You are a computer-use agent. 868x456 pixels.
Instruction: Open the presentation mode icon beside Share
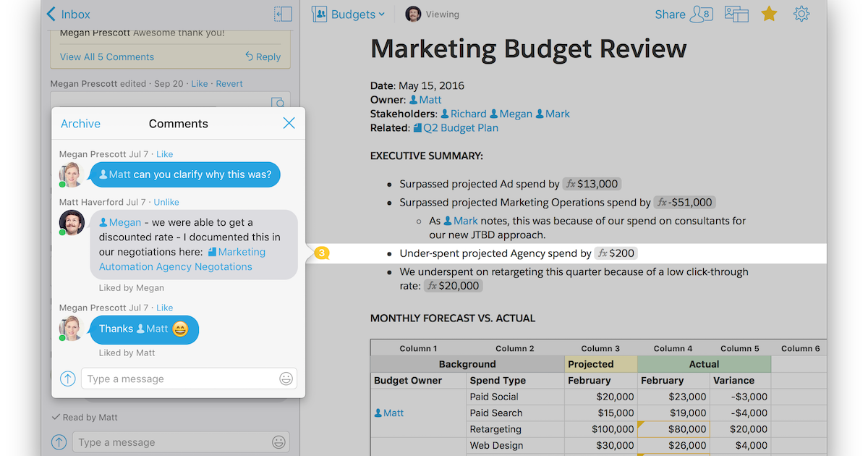735,13
